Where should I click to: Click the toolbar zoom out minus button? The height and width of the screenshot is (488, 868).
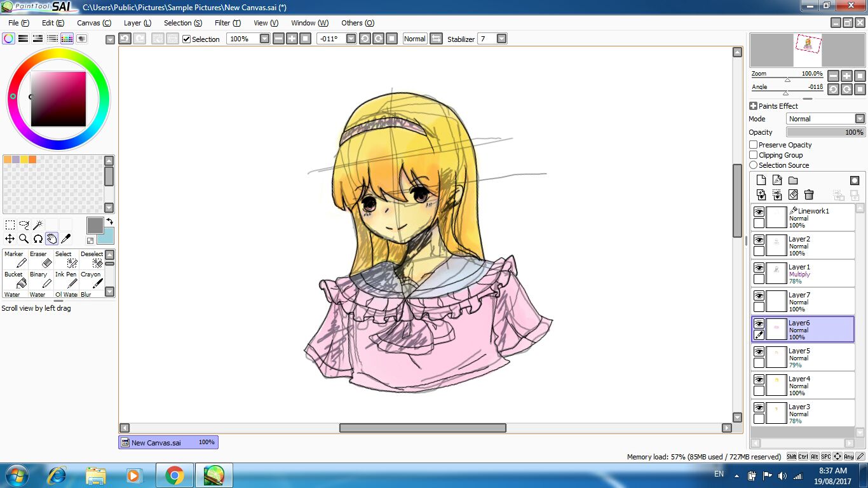[278, 39]
